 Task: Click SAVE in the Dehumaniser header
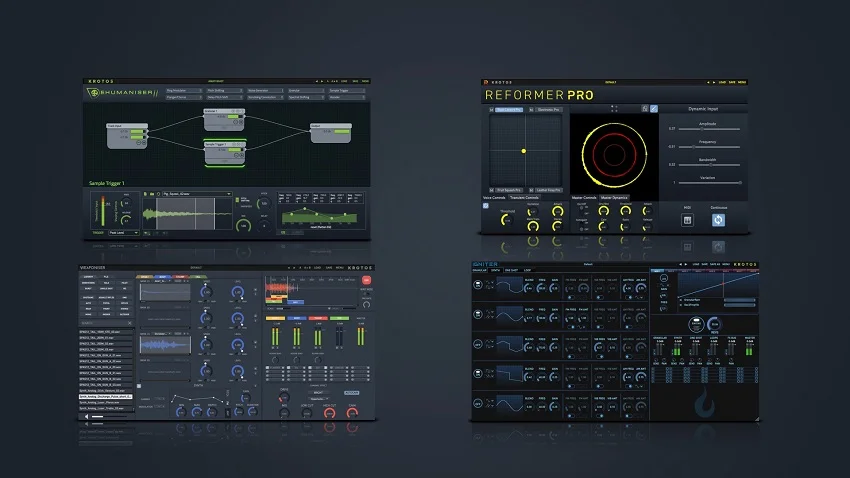(355, 81)
